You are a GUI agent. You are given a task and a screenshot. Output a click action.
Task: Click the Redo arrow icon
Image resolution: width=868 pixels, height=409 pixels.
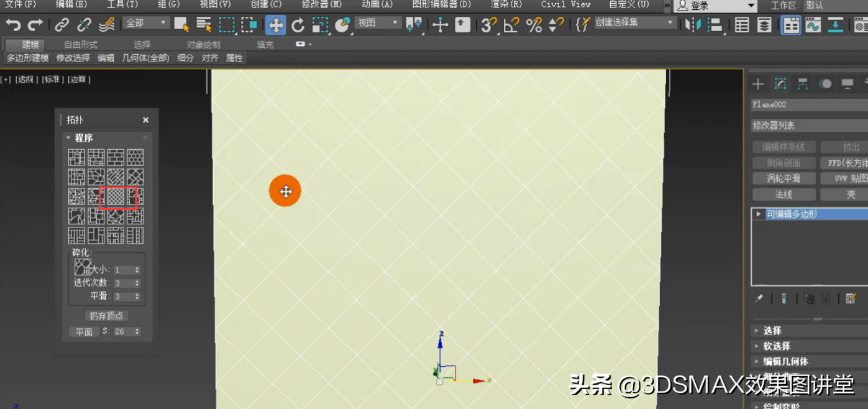(35, 25)
